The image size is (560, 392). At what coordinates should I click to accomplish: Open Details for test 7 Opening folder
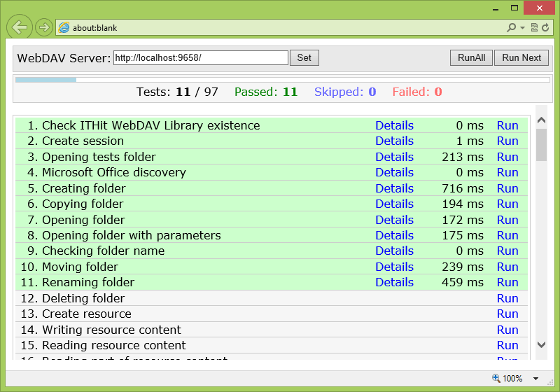coord(394,220)
